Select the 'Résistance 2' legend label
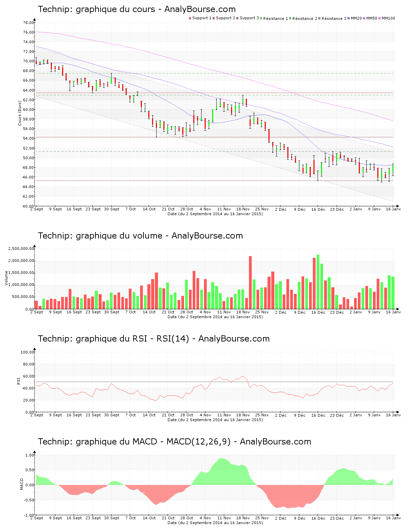 click(305, 19)
